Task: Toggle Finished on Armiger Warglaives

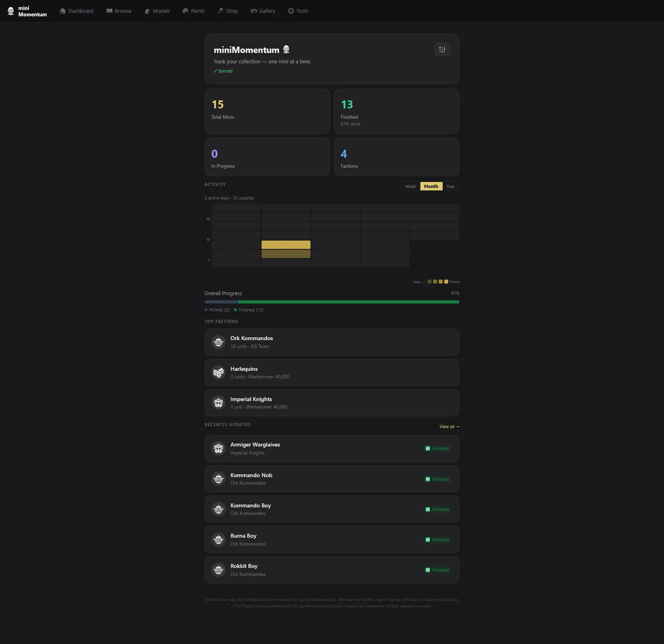Action: click(x=427, y=448)
